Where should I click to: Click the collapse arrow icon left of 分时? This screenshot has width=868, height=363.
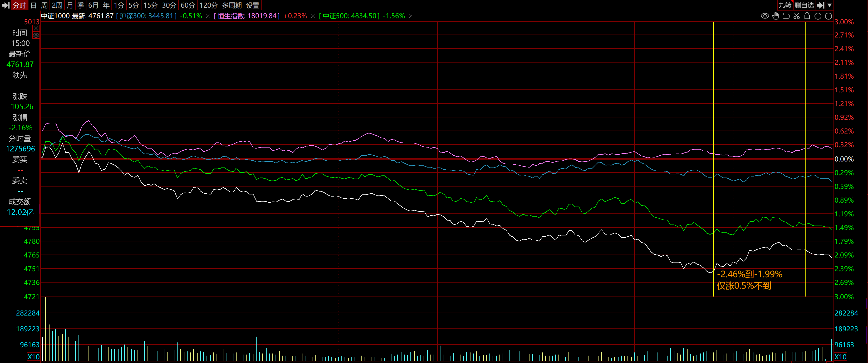pyautogui.click(x=5, y=5)
